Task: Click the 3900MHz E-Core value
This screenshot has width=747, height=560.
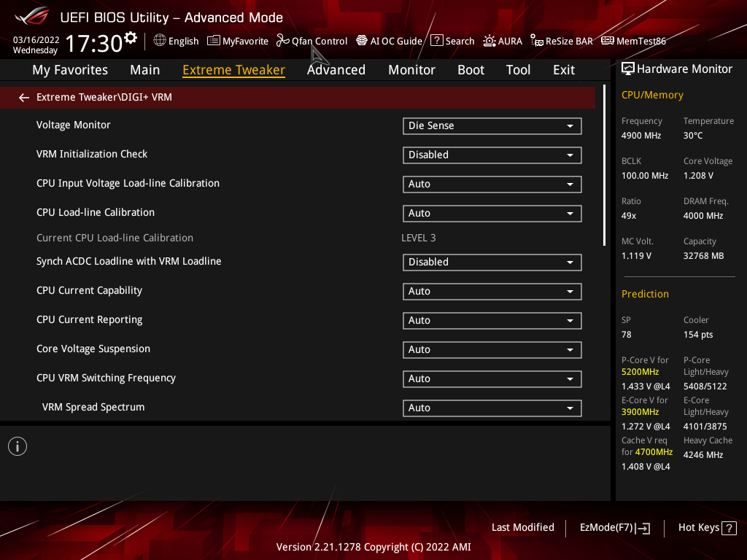Action: click(640, 412)
